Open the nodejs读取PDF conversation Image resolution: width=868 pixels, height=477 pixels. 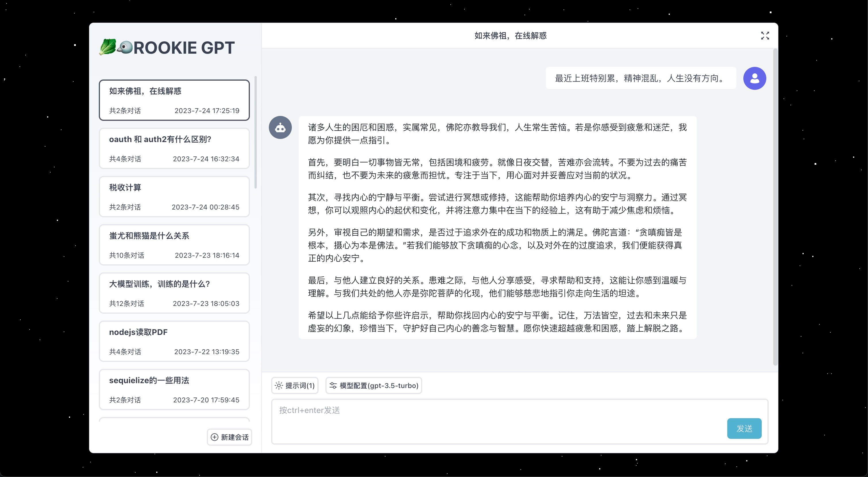click(x=174, y=341)
